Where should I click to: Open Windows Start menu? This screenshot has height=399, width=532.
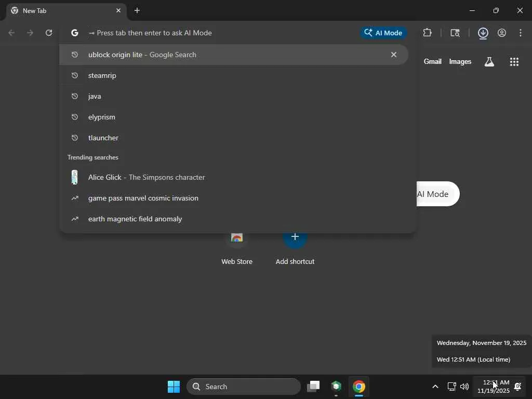(174, 387)
